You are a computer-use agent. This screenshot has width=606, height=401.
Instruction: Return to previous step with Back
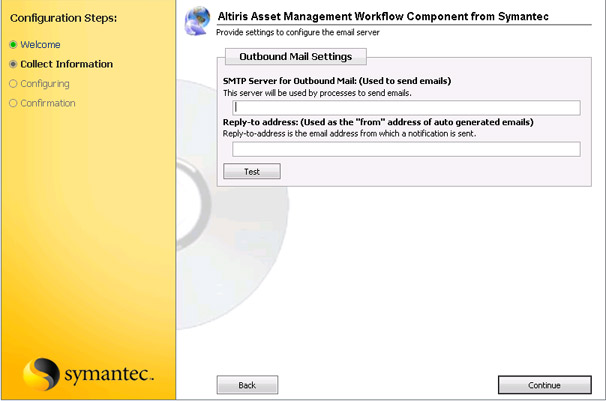coord(247,385)
